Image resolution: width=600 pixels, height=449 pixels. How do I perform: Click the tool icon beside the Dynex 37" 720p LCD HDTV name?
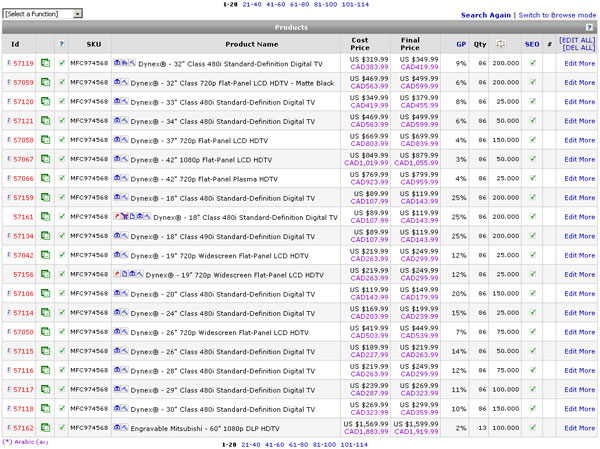pyautogui.click(x=125, y=140)
